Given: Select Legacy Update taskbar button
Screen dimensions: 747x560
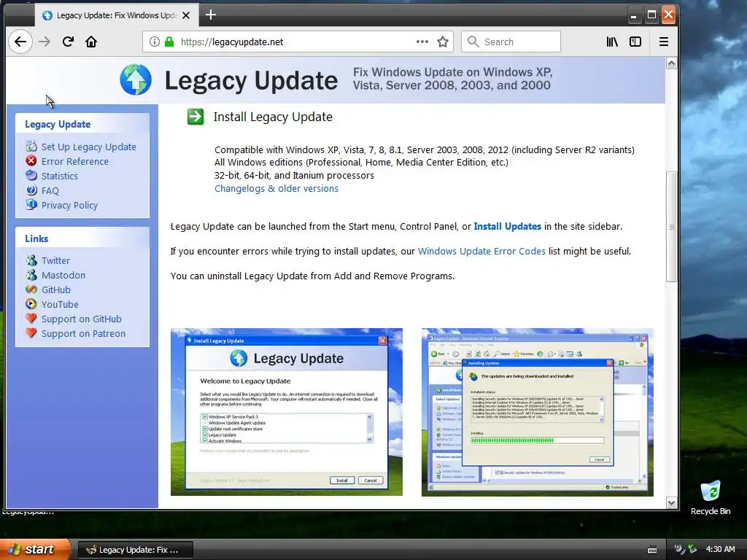Looking at the screenshot, I should (135, 550).
